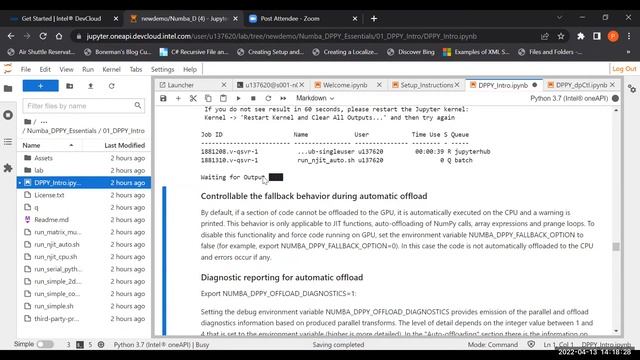Open browser extensions puzzle icon

581,36
